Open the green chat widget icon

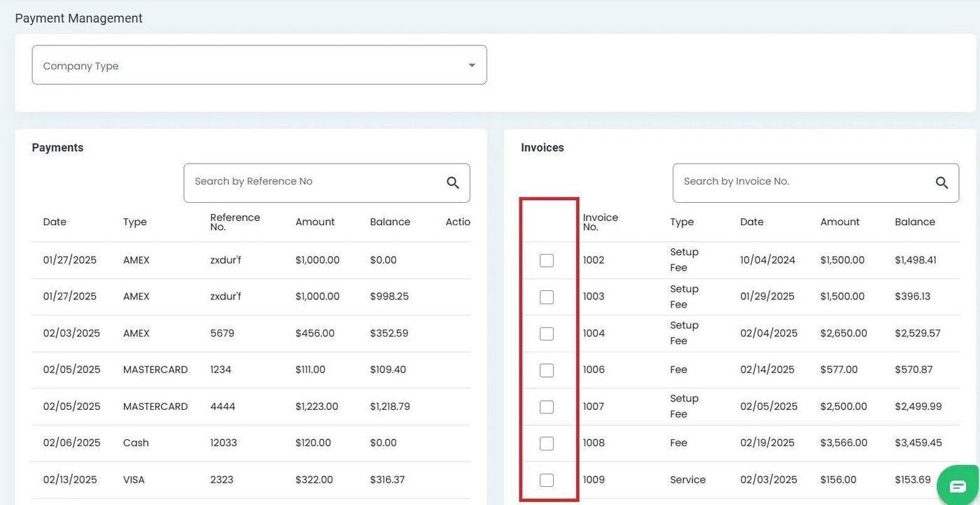point(958,486)
